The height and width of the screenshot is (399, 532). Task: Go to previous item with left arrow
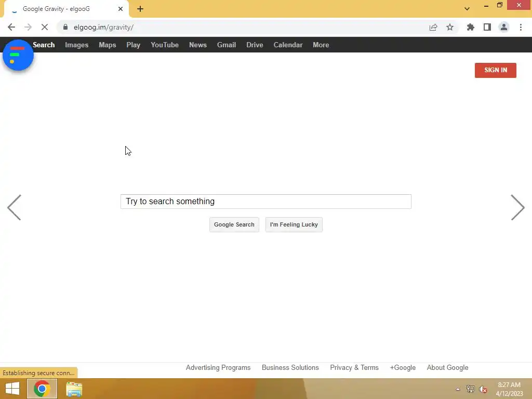click(x=14, y=207)
